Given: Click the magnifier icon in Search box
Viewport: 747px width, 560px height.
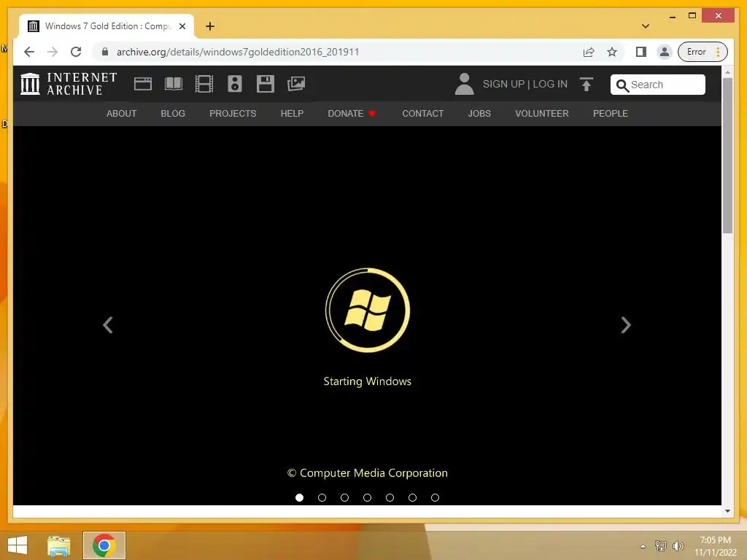Looking at the screenshot, I should click(622, 85).
